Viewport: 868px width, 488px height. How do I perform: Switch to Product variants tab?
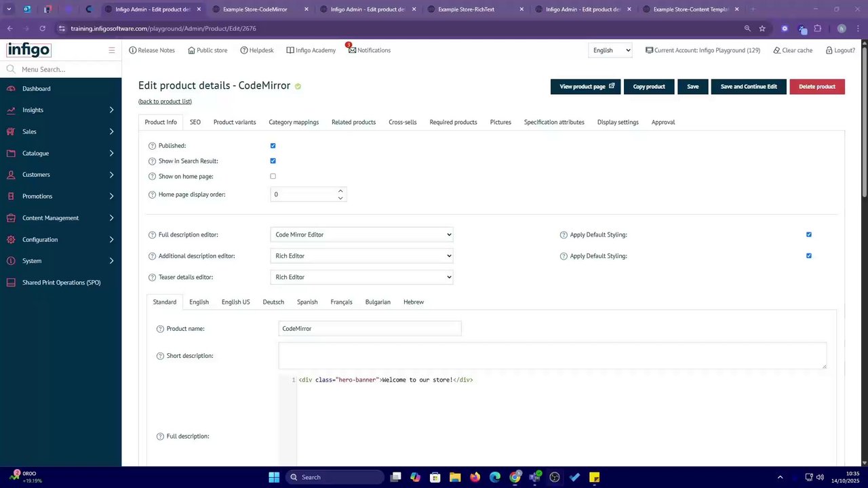pyautogui.click(x=235, y=122)
